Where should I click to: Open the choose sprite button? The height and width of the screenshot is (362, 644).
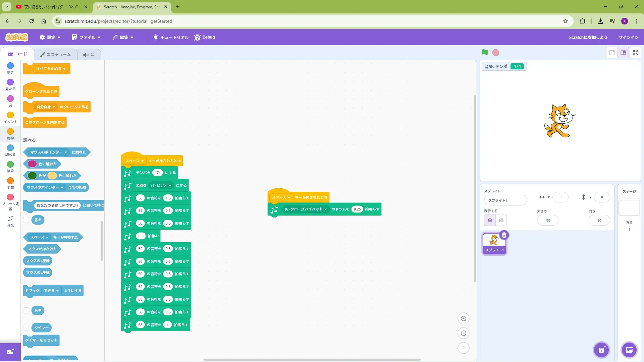point(601,350)
